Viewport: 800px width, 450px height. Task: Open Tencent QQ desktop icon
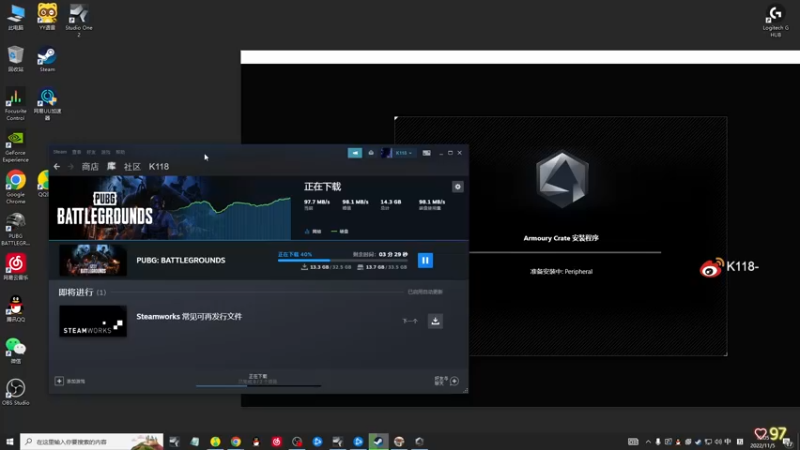(x=15, y=309)
